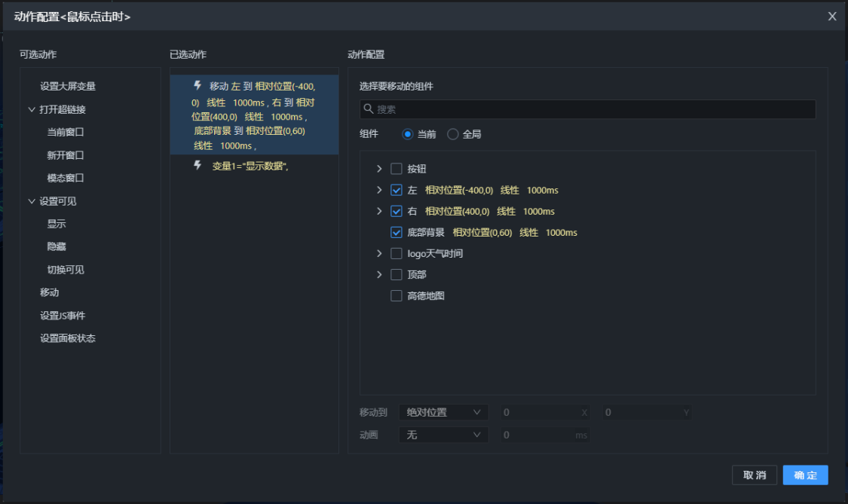848x504 pixels.
Task: Select the 当前 radio button
Action: [408, 134]
